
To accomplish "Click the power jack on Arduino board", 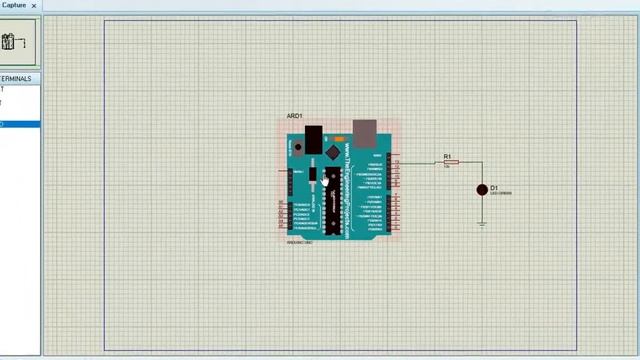I will point(313,140).
